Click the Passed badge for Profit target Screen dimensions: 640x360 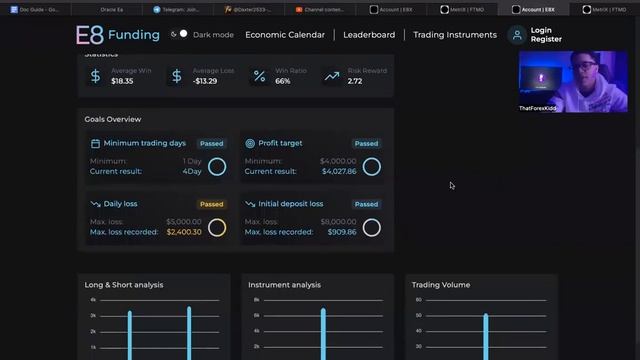tap(366, 144)
